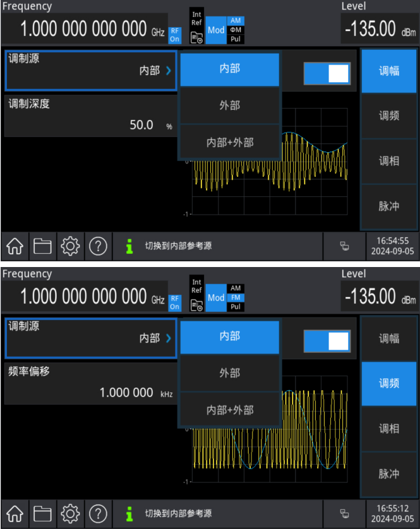
Task: Switch off the AM modulation enable toggle
Action: pos(327,73)
